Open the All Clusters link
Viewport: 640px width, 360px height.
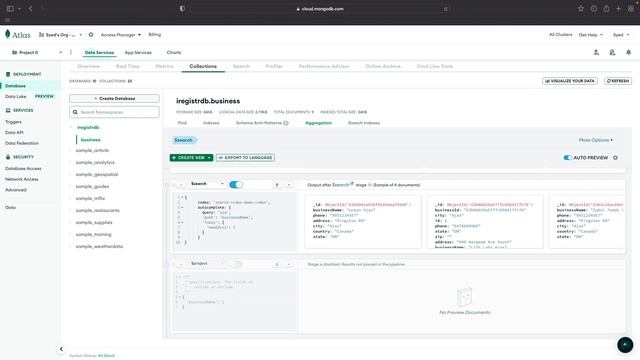560,35
